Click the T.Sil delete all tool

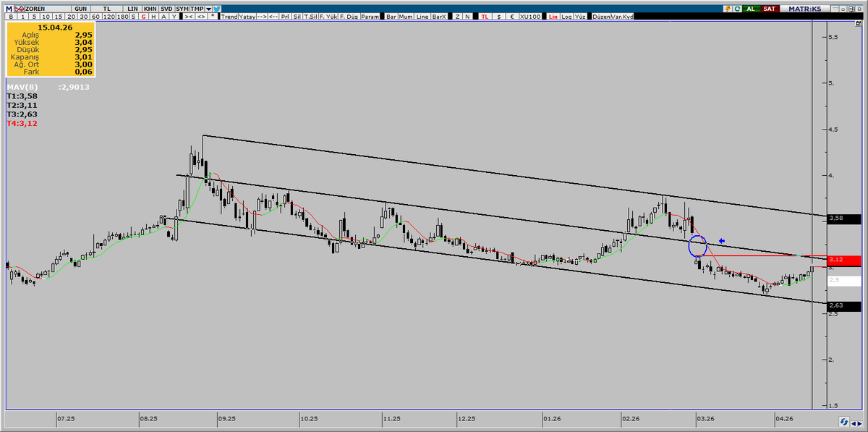[x=310, y=17]
